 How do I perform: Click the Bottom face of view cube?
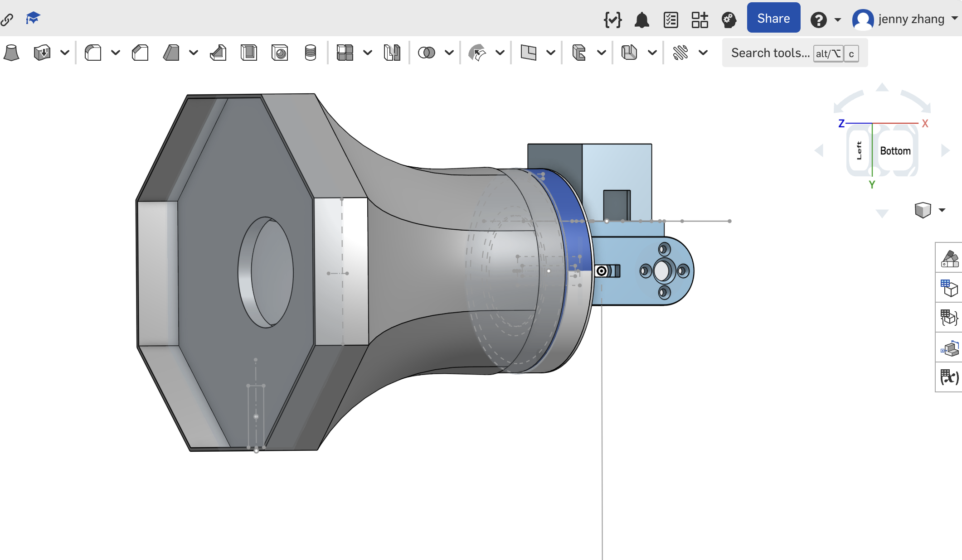click(x=895, y=151)
